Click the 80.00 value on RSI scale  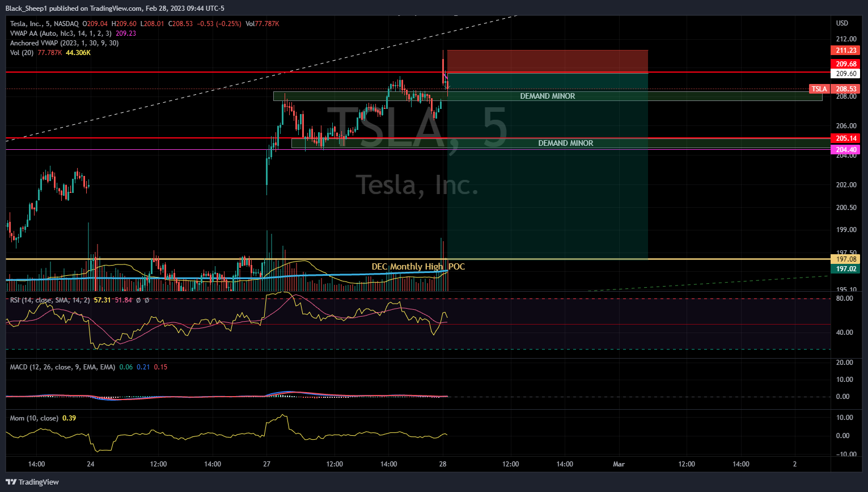[844, 298]
